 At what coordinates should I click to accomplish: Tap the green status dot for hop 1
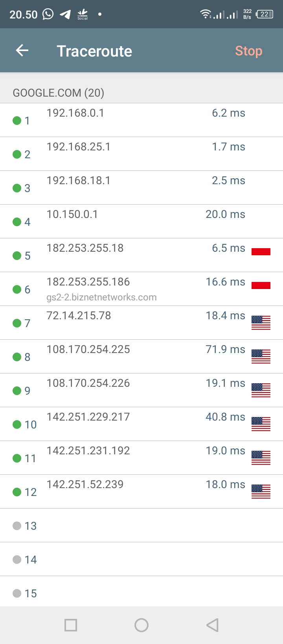(x=17, y=121)
